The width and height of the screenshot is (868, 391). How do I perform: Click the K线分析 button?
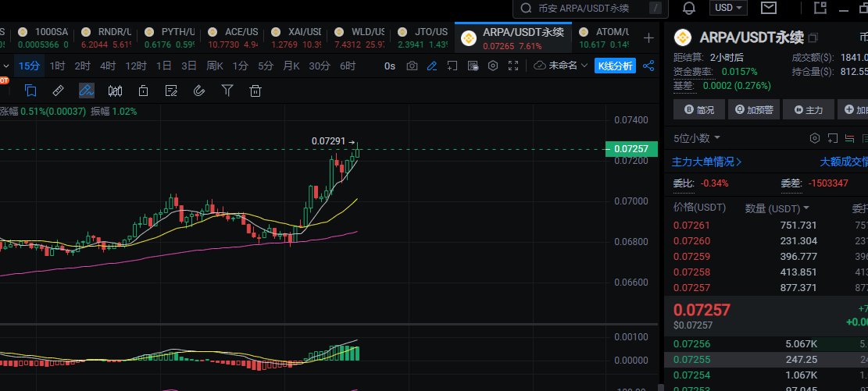click(615, 66)
